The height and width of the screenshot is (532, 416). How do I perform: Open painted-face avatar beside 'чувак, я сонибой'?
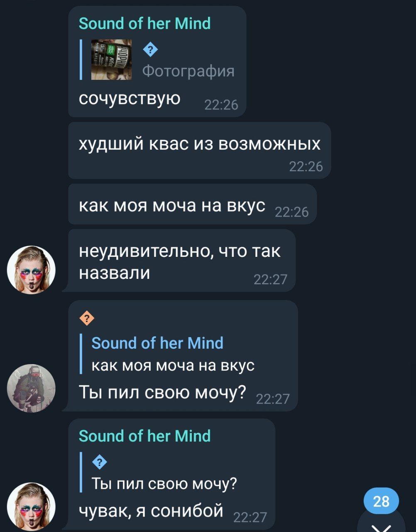(x=31, y=506)
